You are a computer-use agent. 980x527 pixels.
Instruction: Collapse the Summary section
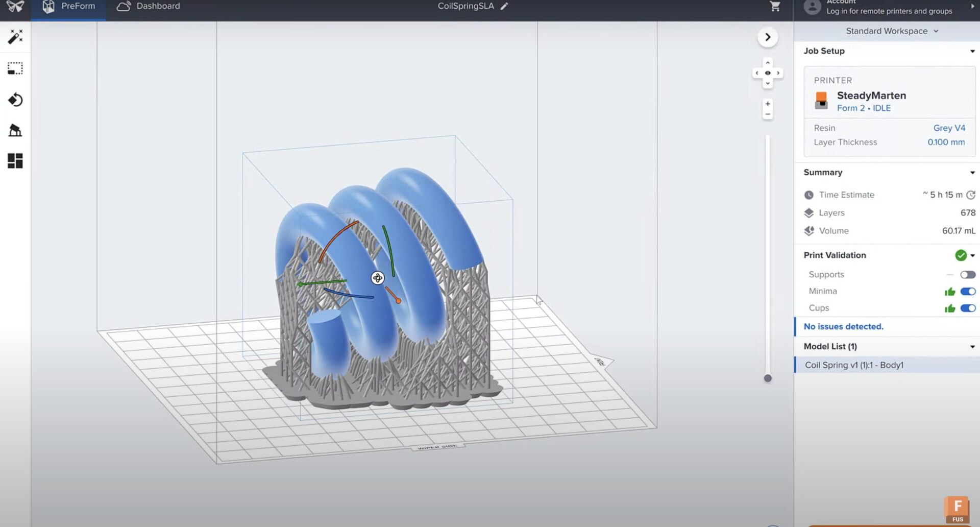(x=972, y=173)
